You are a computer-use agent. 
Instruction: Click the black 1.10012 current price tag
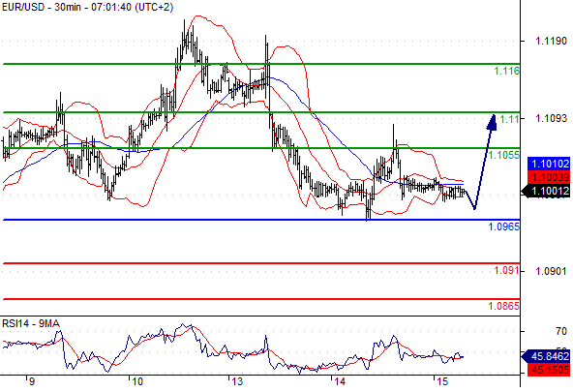tap(547, 191)
